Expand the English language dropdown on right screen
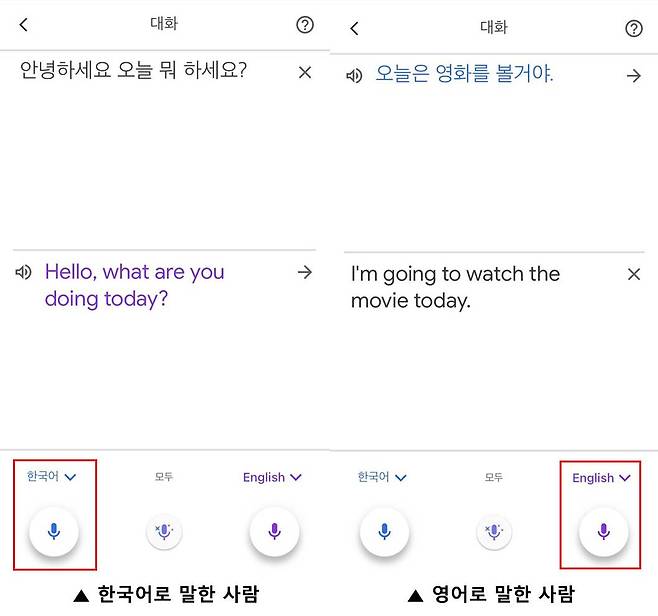This screenshot has width=658, height=616. (601, 478)
